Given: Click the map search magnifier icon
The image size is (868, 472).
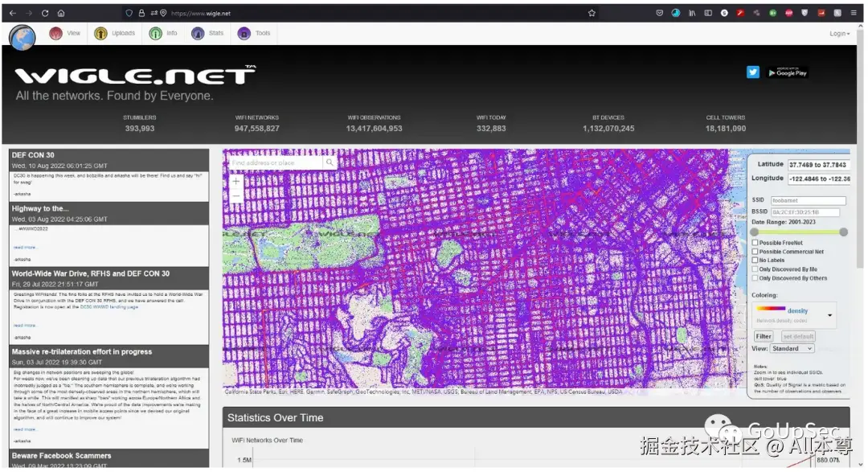Looking at the screenshot, I should (x=330, y=162).
